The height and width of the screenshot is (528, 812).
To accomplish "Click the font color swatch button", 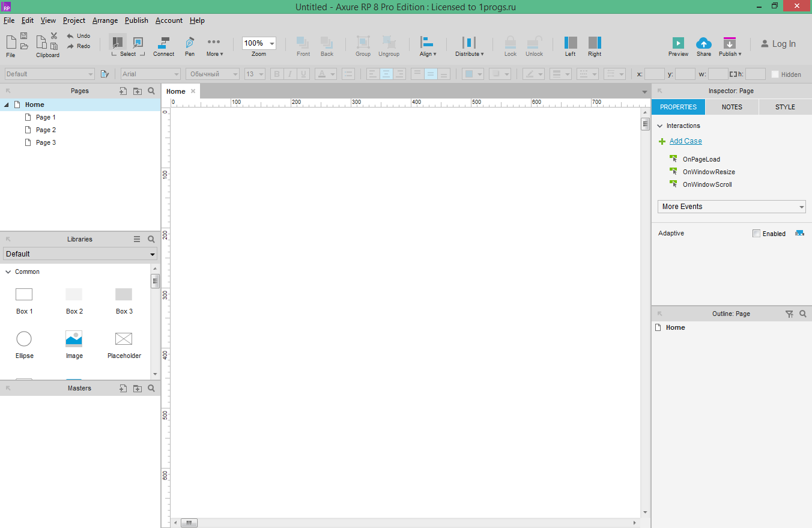I will pyautogui.click(x=326, y=74).
